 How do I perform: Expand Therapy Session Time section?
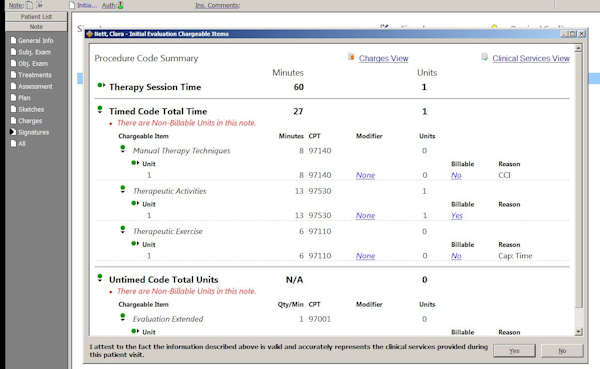pos(101,85)
